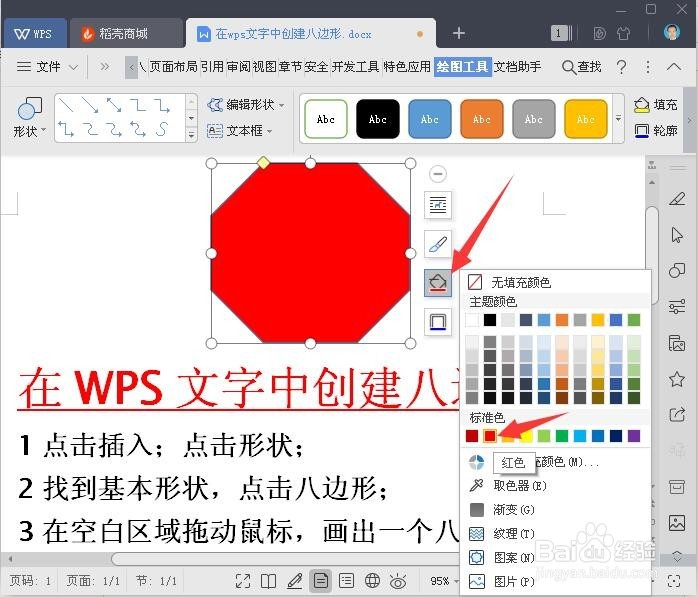The image size is (698, 597).
Task: Open new tab with plus button
Action: (x=459, y=33)
